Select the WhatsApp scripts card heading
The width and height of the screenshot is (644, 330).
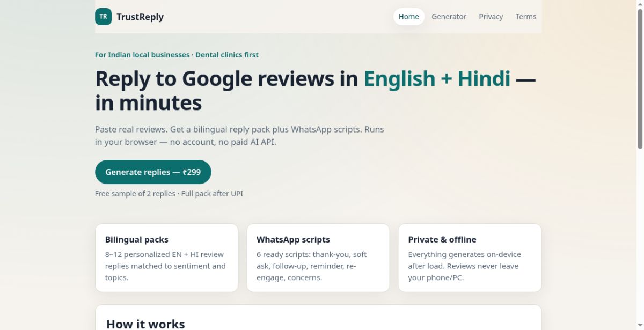point(293,239)
